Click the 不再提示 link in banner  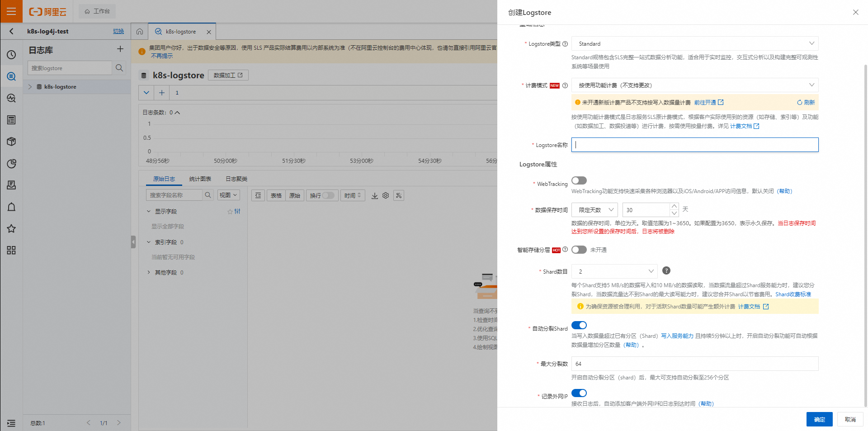click(x=162, y=56)
